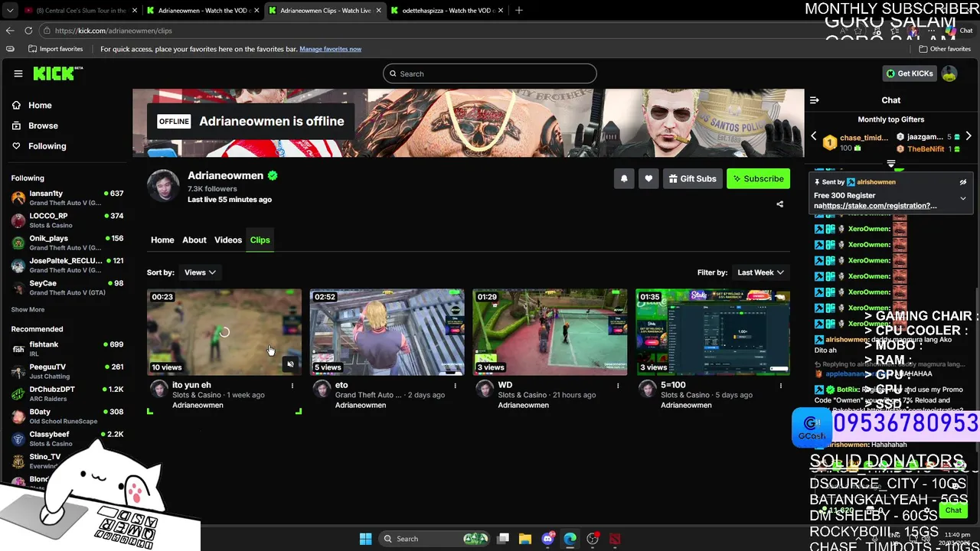
Task: Open Discord in the taskbar
Action: click(547, 539)
